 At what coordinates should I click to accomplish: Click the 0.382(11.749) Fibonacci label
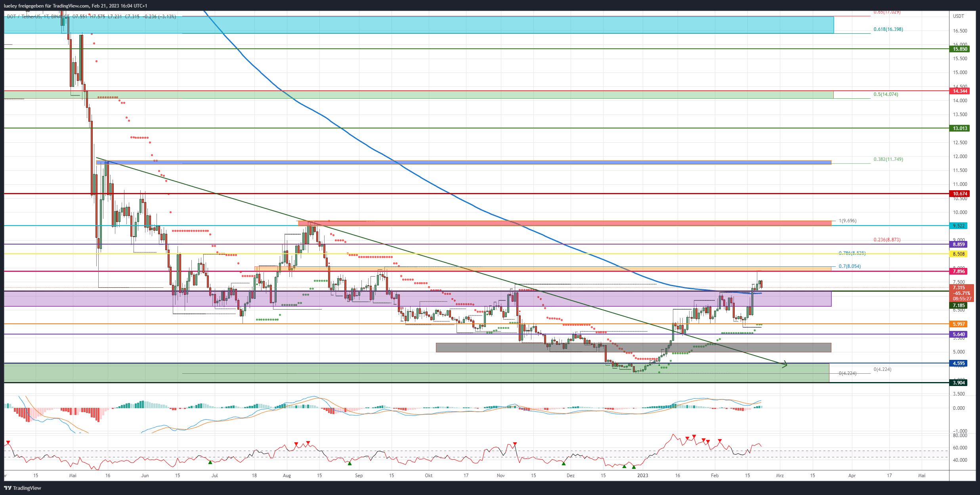(x=888, y=159)
